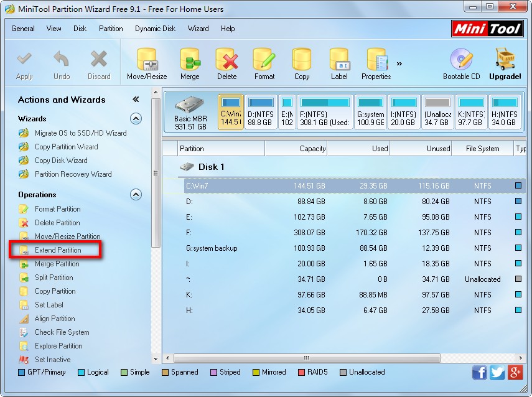Launch Migrate OS to SSD/HD Wizard

80,133
